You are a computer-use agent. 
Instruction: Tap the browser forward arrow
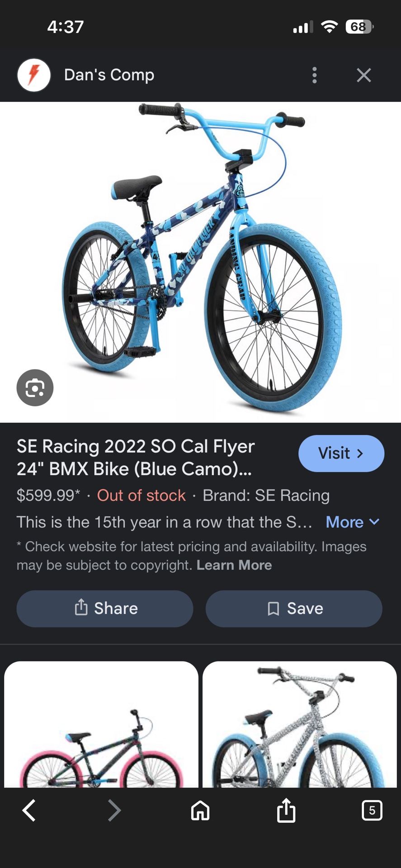pyautogui.click(x=114, y=810)
